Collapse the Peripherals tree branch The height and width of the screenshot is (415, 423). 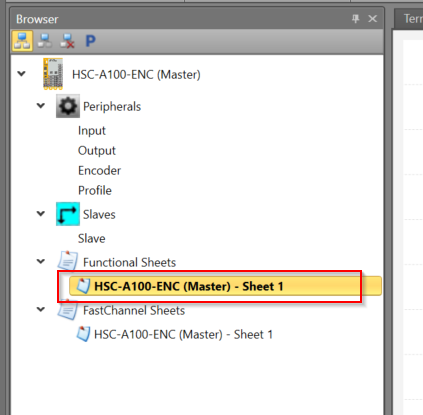41,106
